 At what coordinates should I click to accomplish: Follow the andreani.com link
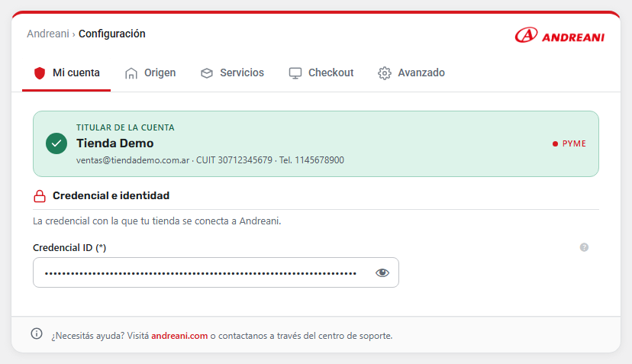tap(179, 336)
